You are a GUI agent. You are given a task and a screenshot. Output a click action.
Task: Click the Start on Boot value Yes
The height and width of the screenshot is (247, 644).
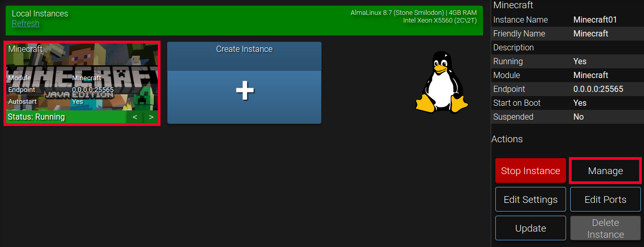tap(580, 103)
